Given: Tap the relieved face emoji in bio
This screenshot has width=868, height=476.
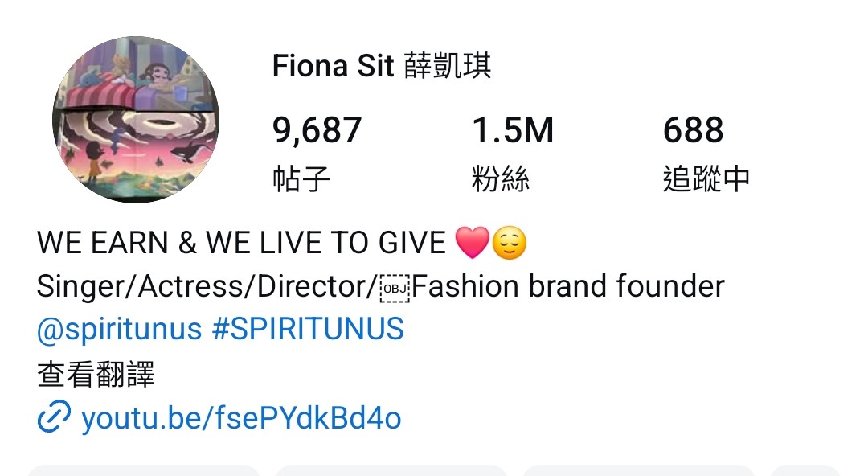Looking at the screenshot, I should pyautogui.click(x=510, y=243).
